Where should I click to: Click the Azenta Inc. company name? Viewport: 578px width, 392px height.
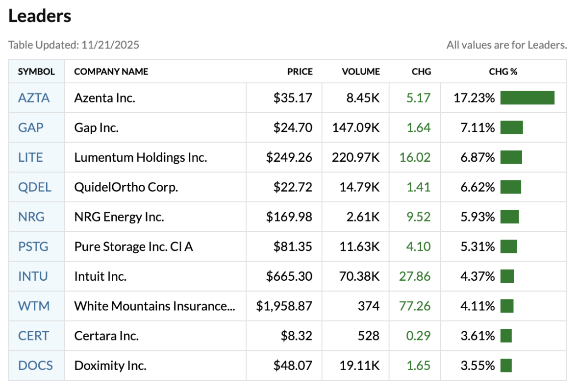[104, 98]
